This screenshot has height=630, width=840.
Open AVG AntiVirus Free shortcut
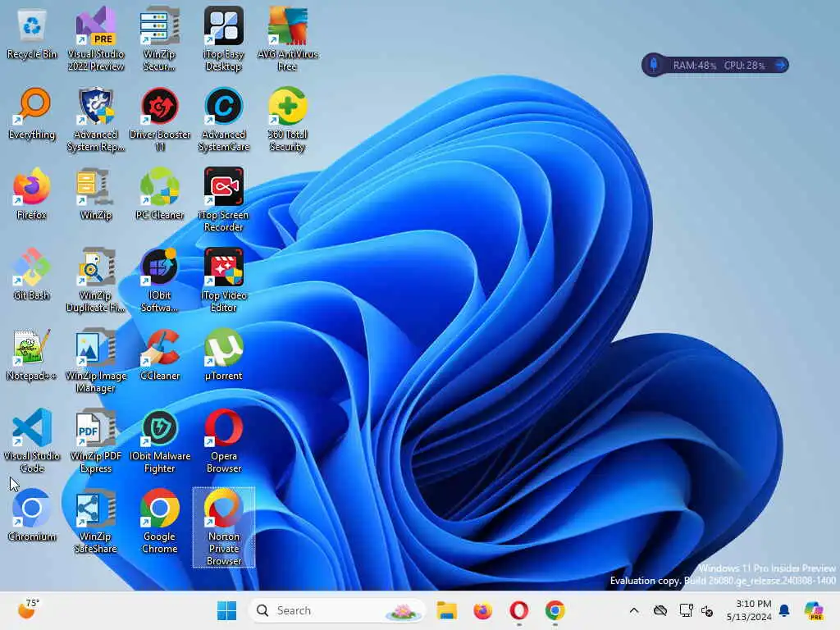pyautogui.click(x=287, y=39)
